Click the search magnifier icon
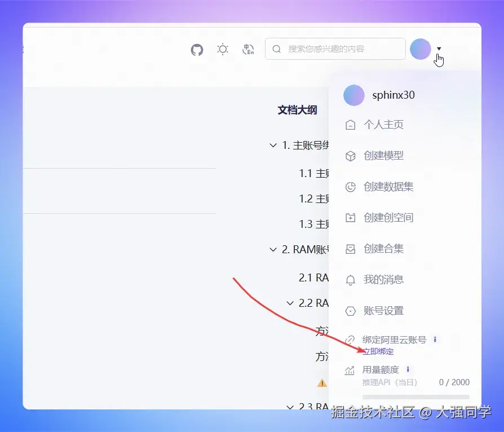 [x=276, y=49]
